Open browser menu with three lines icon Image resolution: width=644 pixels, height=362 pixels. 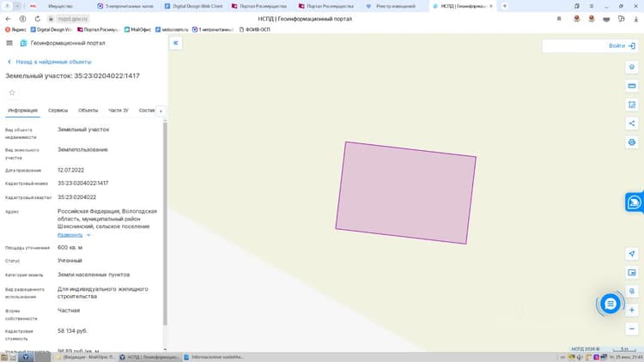(592, 6)
